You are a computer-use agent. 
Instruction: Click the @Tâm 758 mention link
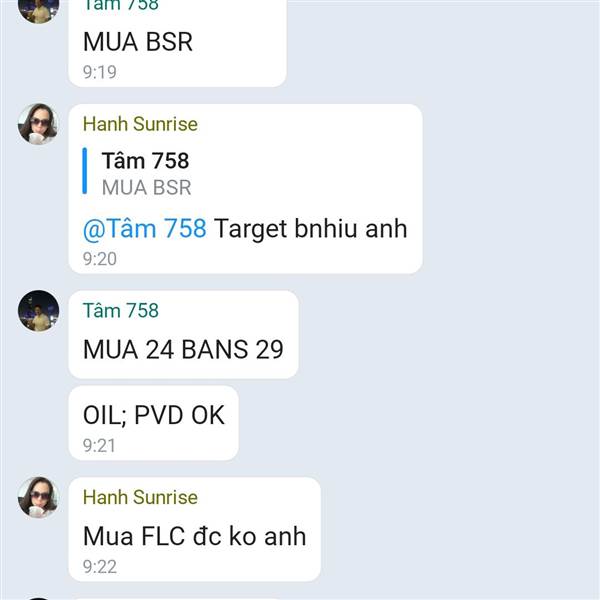[145, 229]
